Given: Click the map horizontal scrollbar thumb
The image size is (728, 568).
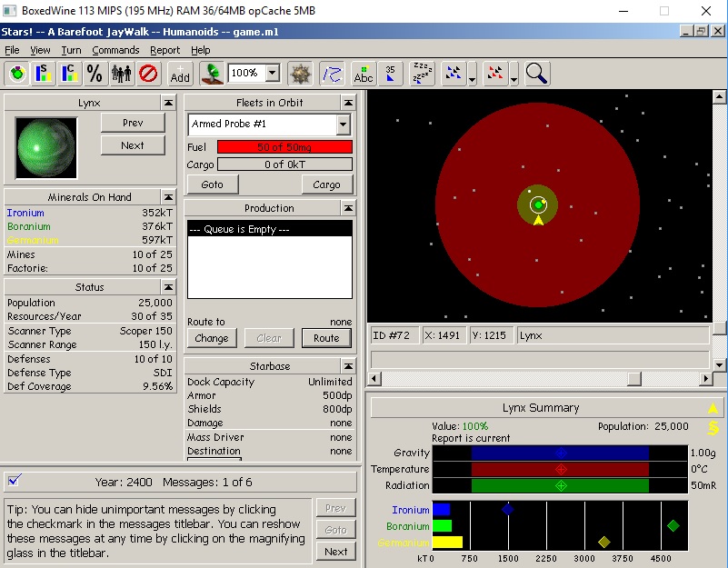Looking at the screenshot, I should [x=635, y=378].
